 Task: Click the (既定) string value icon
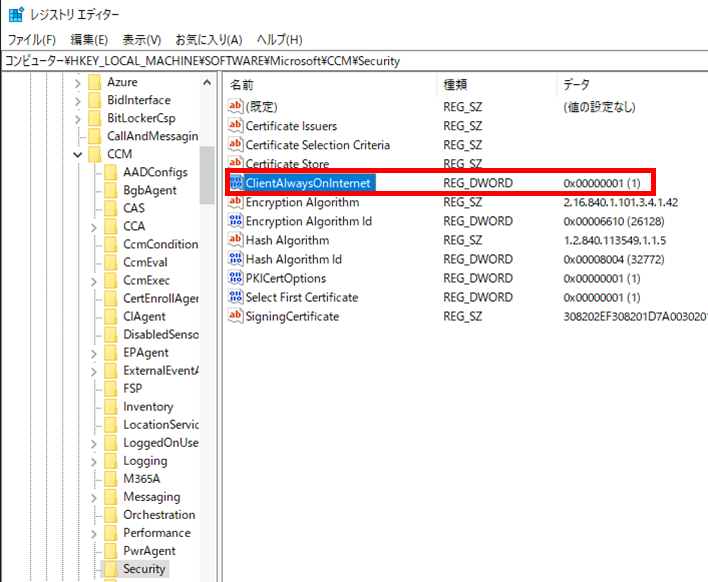[235, 106]
